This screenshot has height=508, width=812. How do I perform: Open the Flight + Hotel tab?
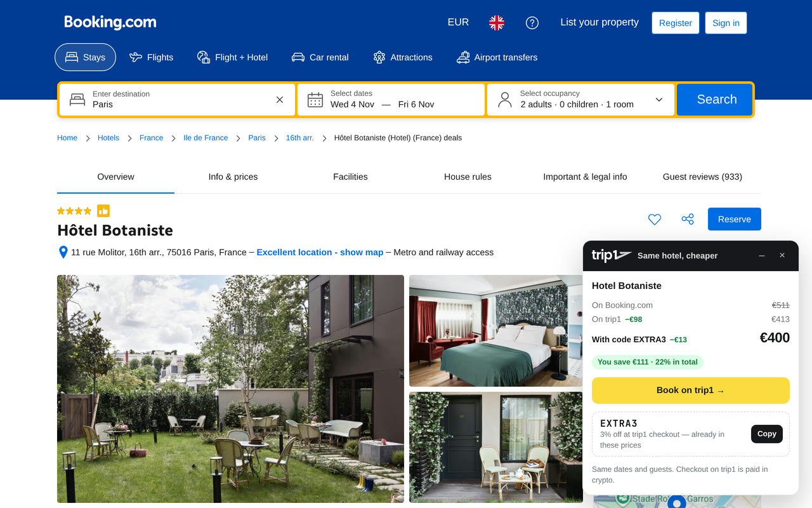(232, 57)
